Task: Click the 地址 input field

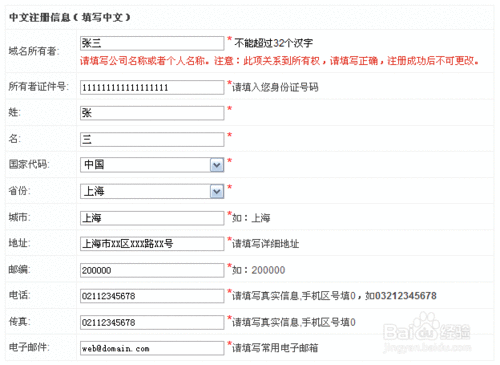Action: coord(152,244)
